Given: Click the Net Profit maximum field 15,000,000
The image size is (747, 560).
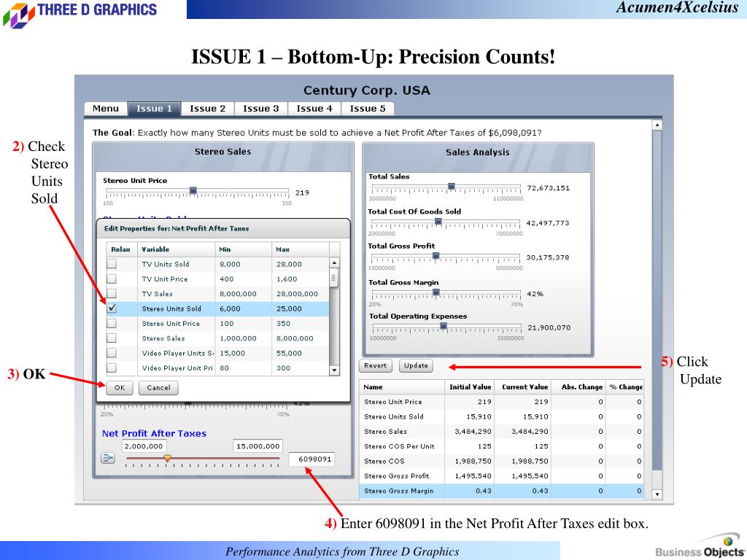Looking at the screenshot, I should coord(258,446).
